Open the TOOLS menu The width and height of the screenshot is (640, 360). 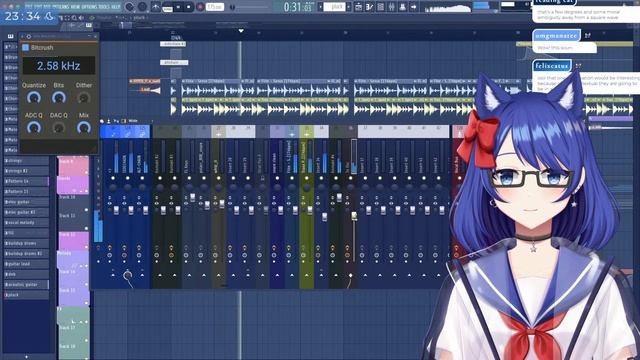tap(105, 7)
